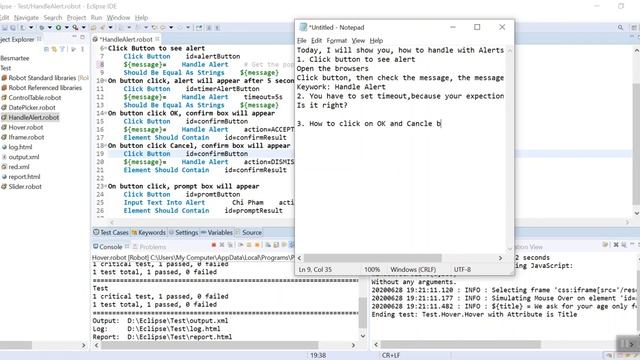This screenshot has height=360, width=640.
Task: Open dropdown arrow next to Debug icon
Action: [50, 27]
